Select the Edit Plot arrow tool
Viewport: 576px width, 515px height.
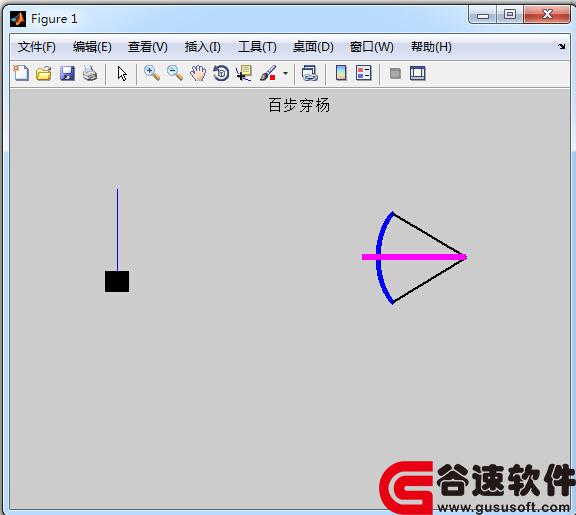[x=122, y=73]
